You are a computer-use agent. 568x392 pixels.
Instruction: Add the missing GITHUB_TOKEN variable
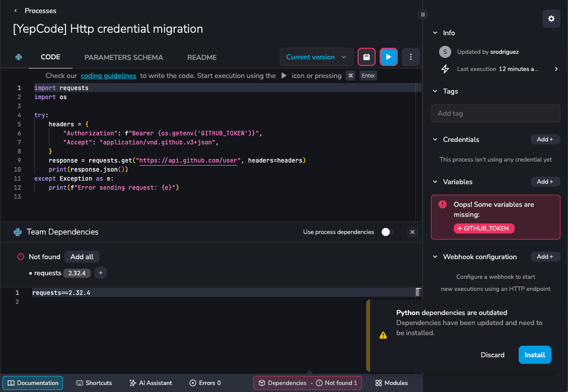(483, 228)
